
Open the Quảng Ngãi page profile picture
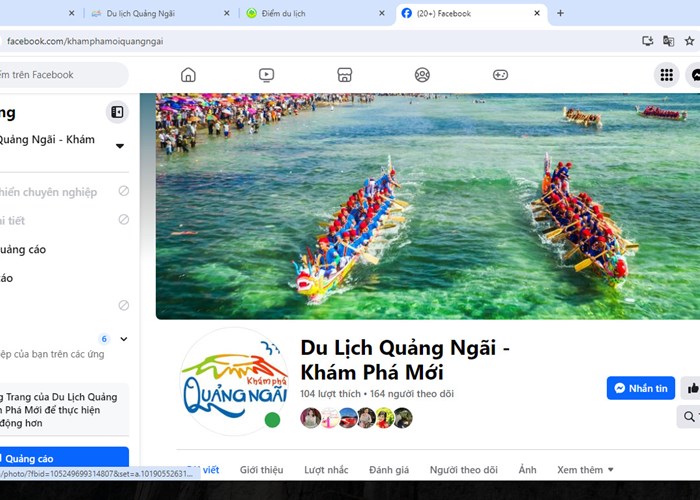click(233, 382)
